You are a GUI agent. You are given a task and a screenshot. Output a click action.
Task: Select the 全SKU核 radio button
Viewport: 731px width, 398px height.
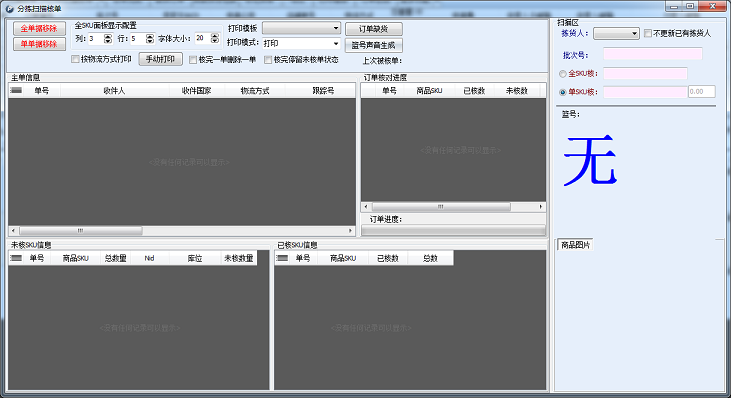pyautogui.click(x=563, y=74)
